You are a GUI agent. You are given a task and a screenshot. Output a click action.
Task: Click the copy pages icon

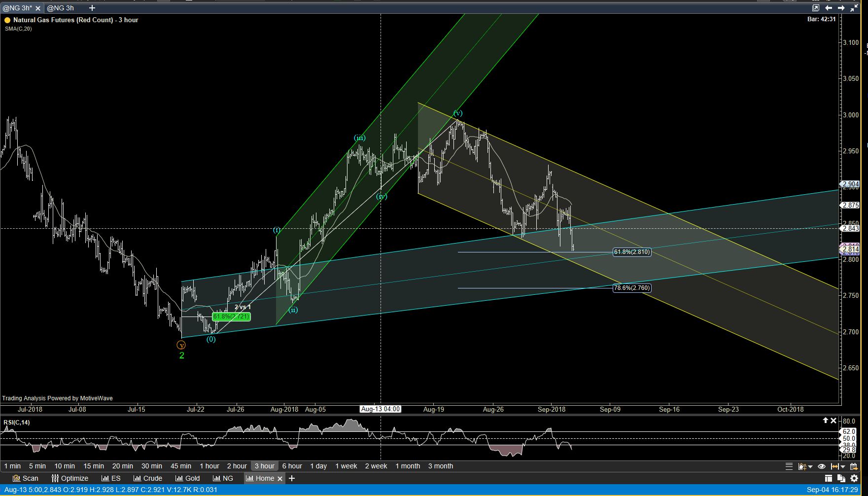[841, 478]
